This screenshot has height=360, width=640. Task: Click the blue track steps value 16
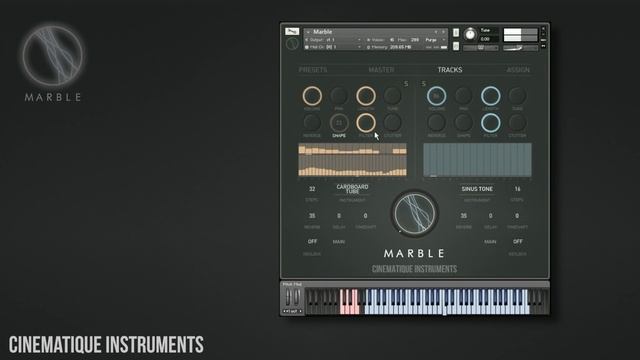click(x=517, y=189)
